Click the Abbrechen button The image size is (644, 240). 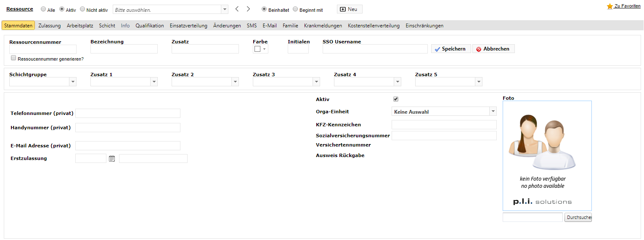493,49
